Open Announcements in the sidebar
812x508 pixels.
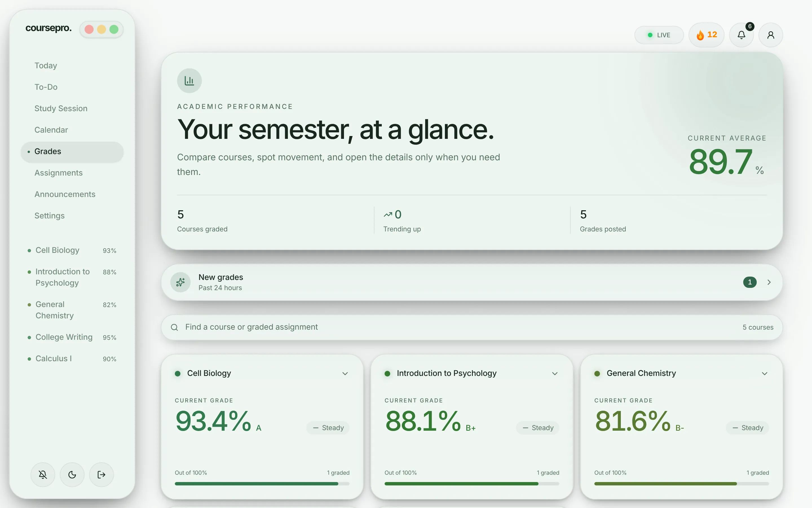72,194
